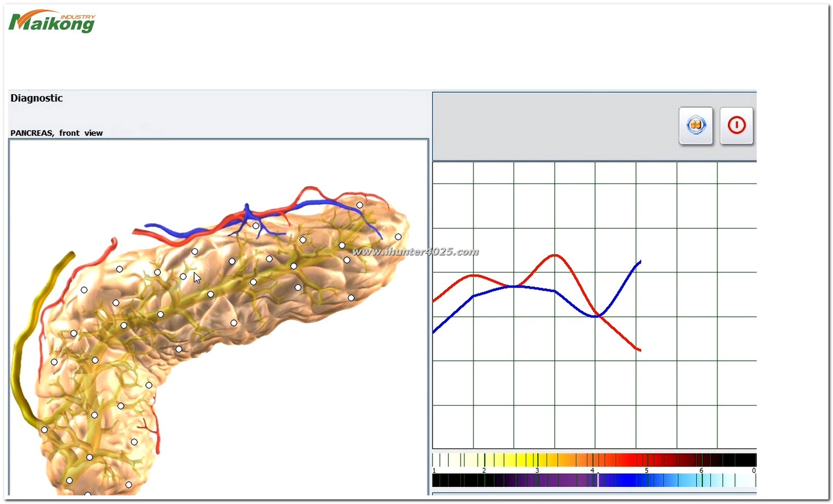This screenshot has width=833, height=504.
Task: Click the right end of the blue curve
Action: click(x=640, y=261)
